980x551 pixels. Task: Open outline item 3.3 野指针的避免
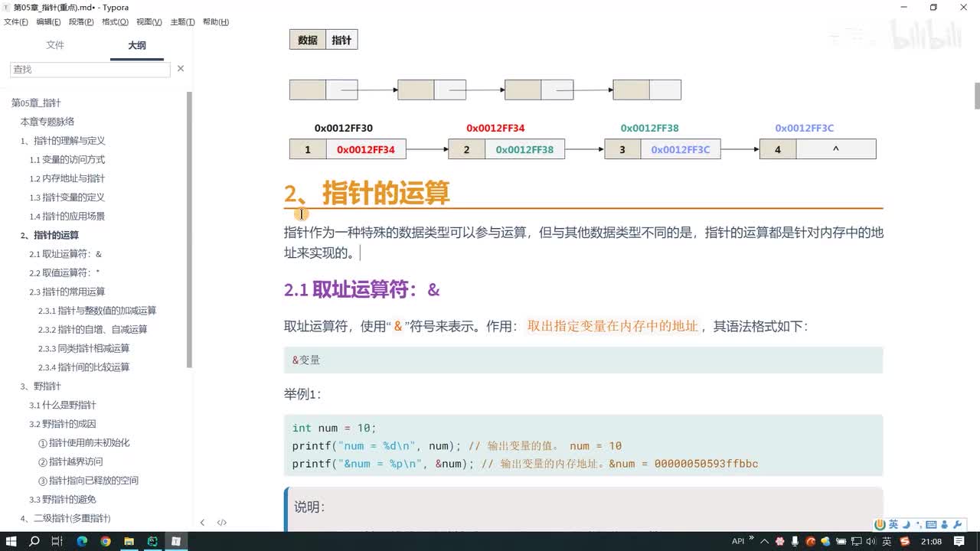tap(63, 499)
